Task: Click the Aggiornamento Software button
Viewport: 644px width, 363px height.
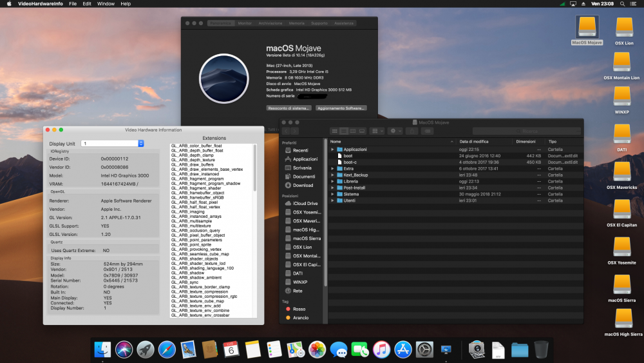Action: point(341,108)
